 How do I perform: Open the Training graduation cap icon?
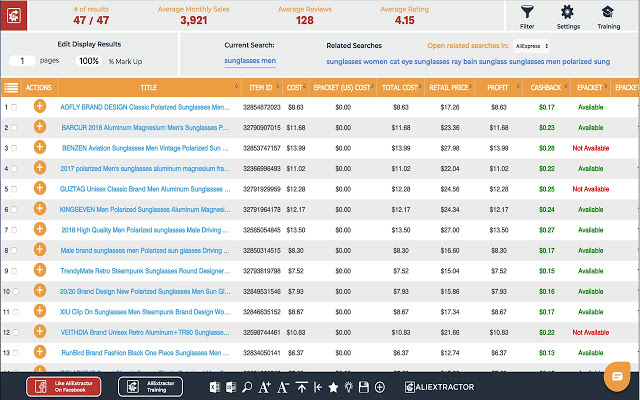click(x=608, y=12)
